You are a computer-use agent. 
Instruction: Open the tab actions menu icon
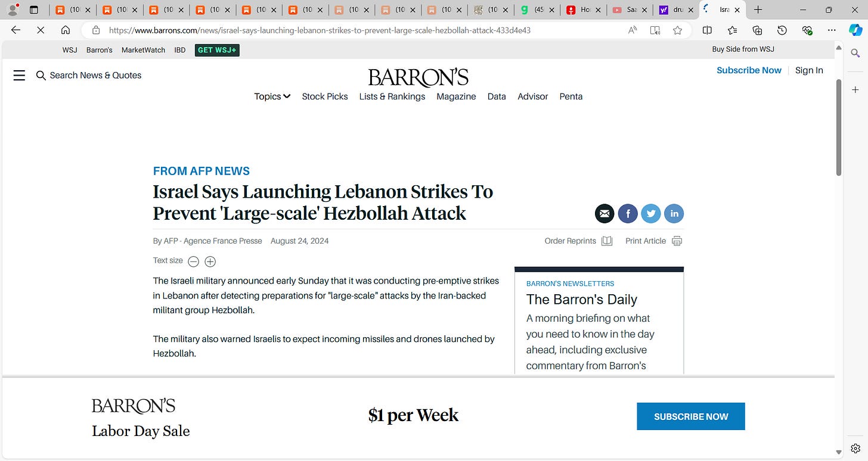pyautogui.click(x=34, y=10)
